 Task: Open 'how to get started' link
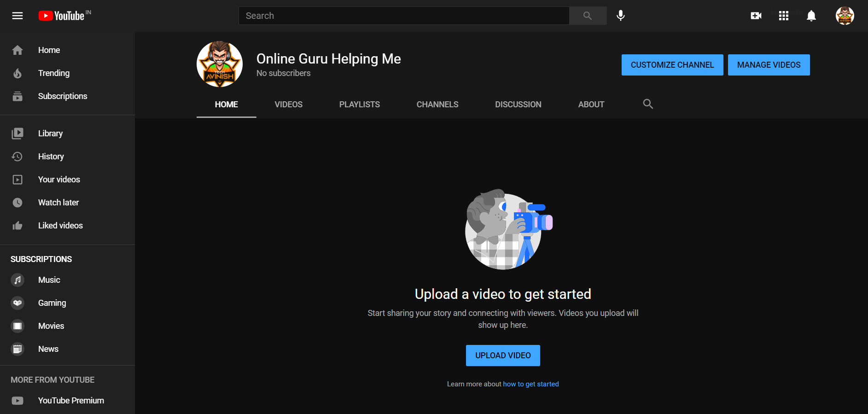pos(531,384)
